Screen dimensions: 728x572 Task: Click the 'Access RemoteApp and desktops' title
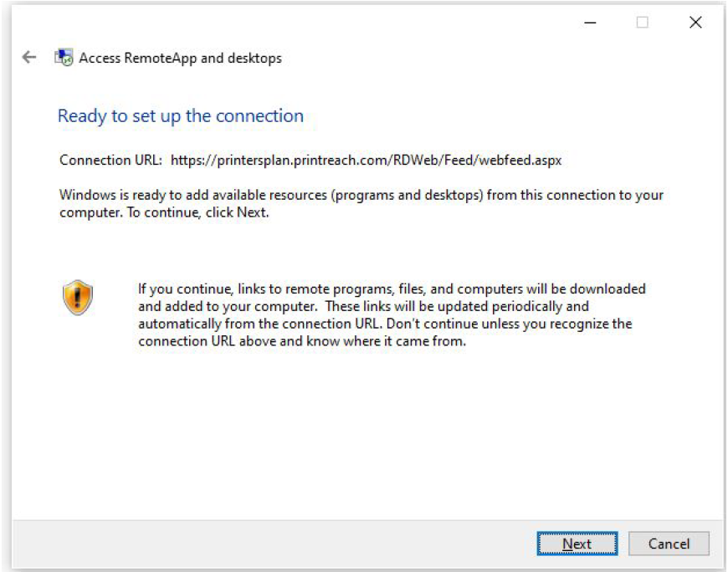point(180,58)
